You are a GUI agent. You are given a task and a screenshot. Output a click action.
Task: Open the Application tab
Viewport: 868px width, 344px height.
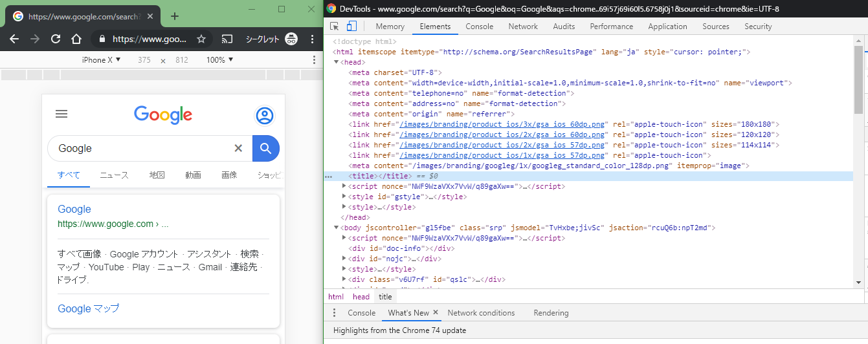(x=667, y=27)
